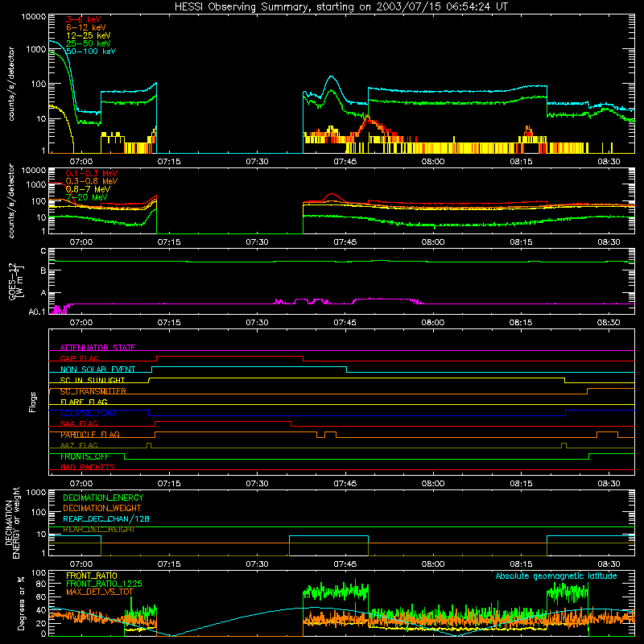644x644 pixels.
Task: Select 07:15 time label under the decimation panel
Action: coord(169,564)
